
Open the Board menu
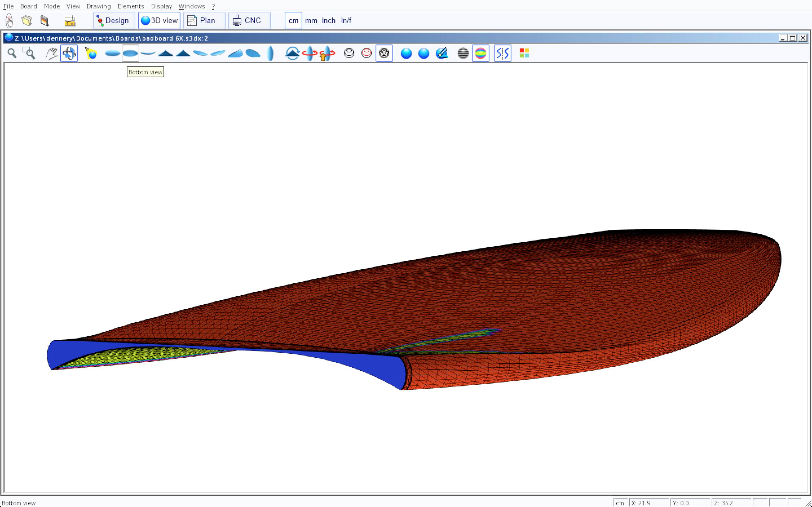[x=28, y=6]
